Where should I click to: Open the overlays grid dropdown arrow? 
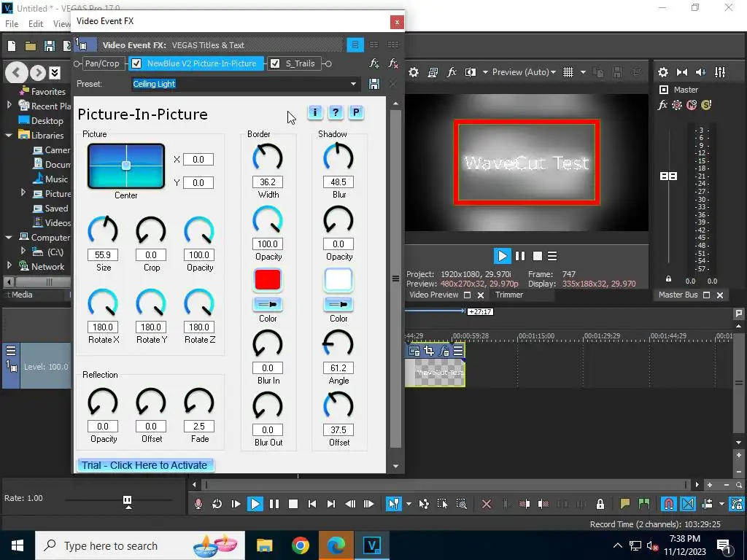click(583, 72)
